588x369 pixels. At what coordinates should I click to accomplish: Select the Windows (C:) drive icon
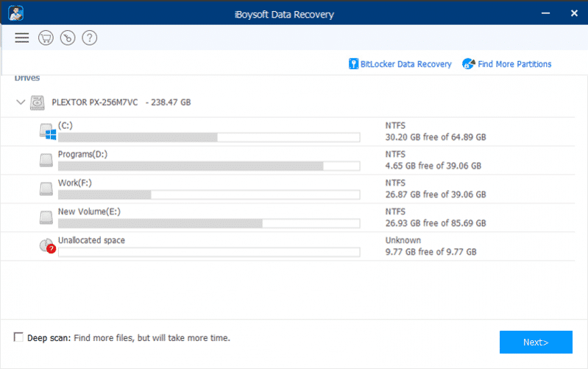tap(47, 132)
